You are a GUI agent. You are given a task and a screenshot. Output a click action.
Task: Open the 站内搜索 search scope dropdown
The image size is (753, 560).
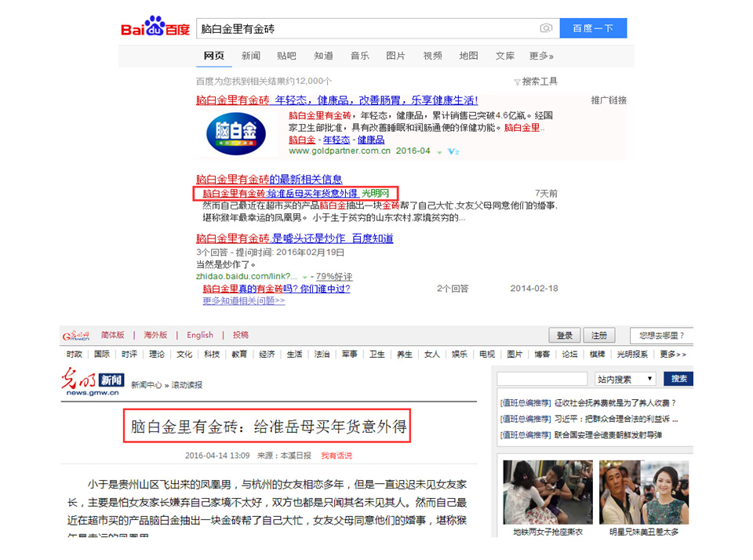(624, 377)
